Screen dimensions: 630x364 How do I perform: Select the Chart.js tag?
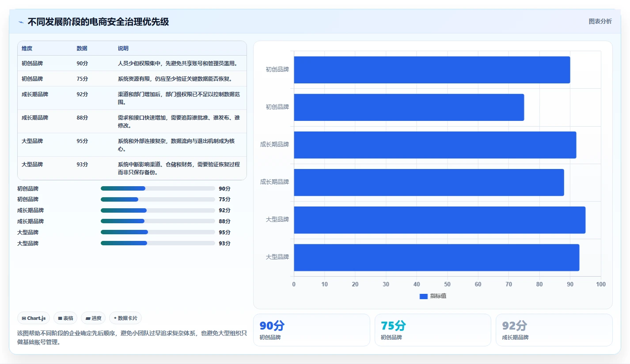(34, 318)
